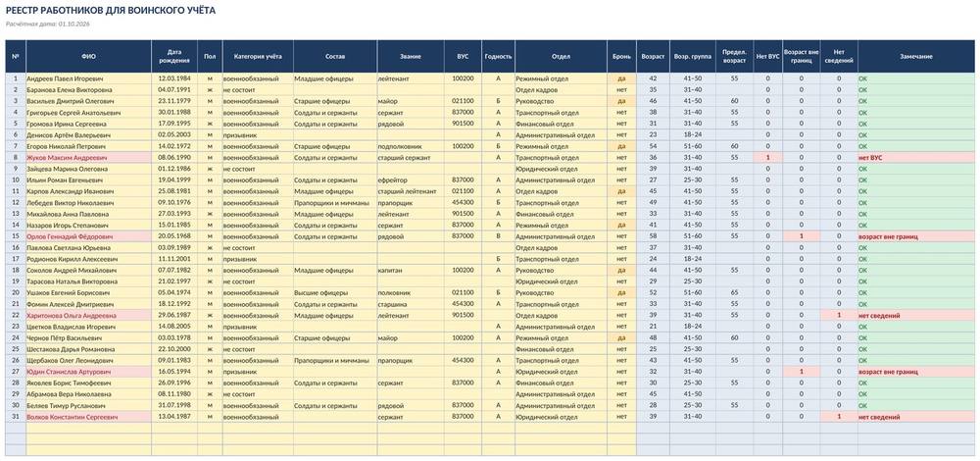
Task: Click the 'Бронь' column header
Action: point(621,56)
